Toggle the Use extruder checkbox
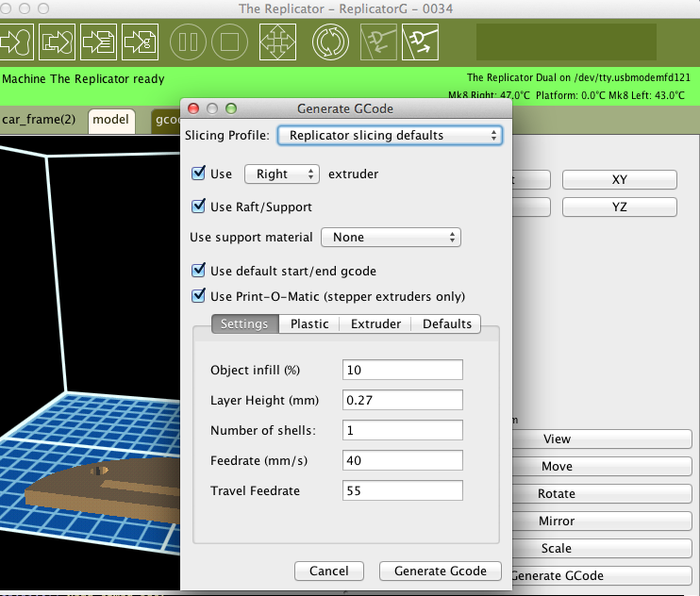Screen dimensions: 700x596 (x=198, y=174)
